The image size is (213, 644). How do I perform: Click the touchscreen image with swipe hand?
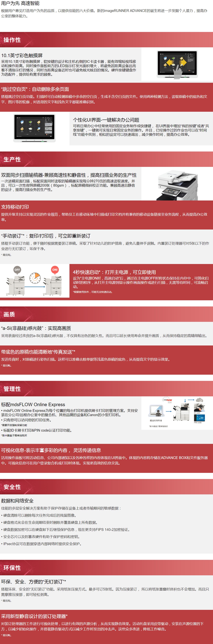[177, 64]
